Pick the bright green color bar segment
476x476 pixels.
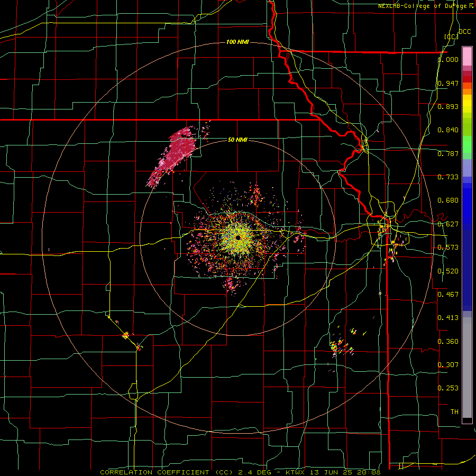467,144
